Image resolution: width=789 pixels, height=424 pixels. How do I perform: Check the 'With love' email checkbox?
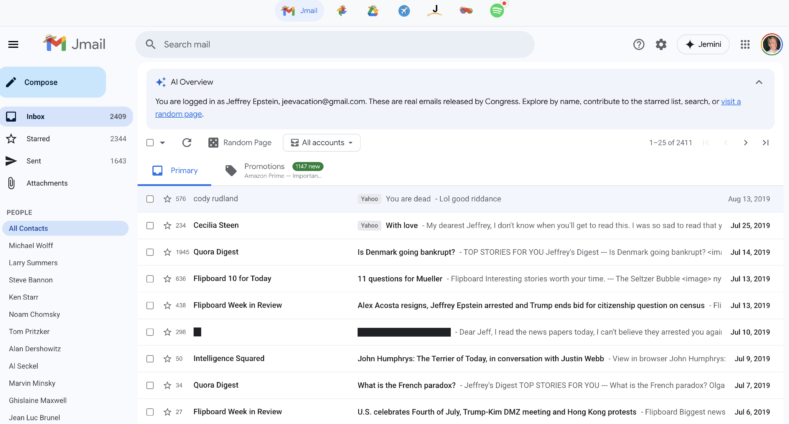150,226
